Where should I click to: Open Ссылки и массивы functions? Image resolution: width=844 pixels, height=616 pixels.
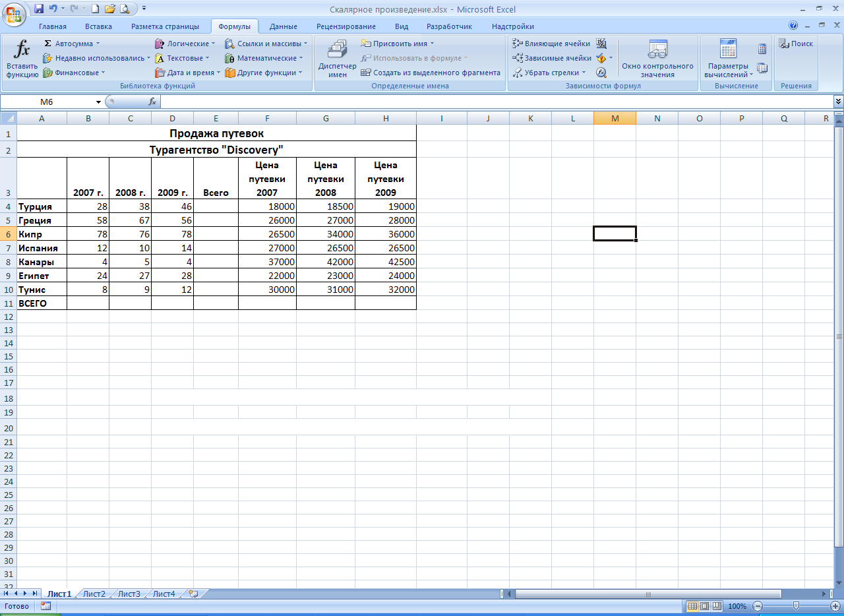click(266, 44)
